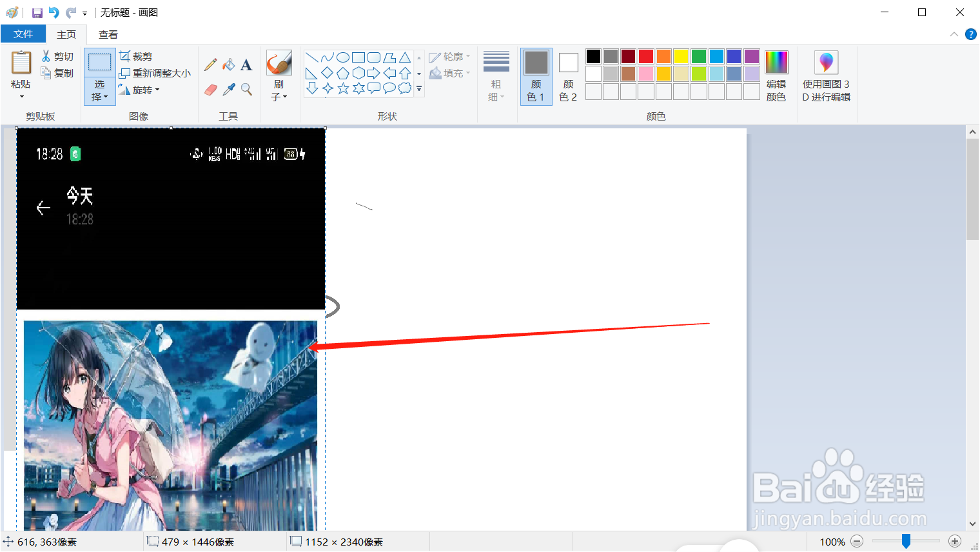980x552 pixels.
Task: Click the canvas size 1152 × 2340像素 text
Action: point(344,542)
